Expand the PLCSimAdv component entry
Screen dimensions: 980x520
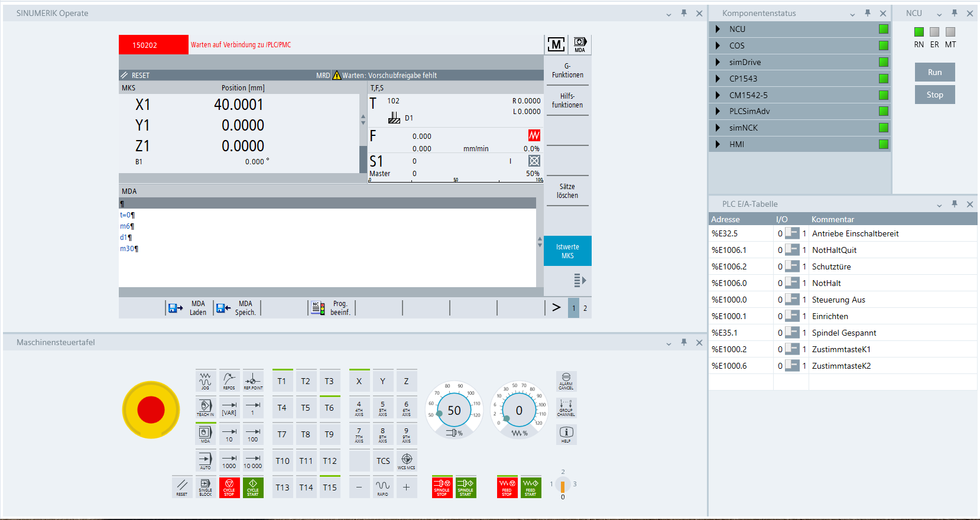coord(718,111)
